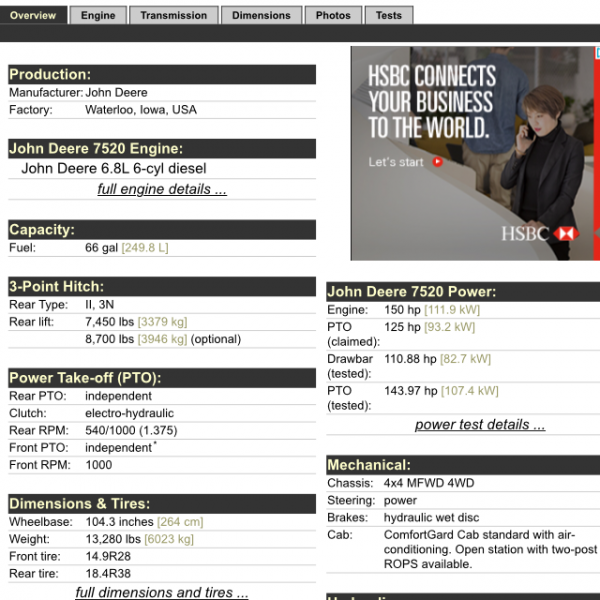Click the fuel value 66 gal

coord(101,248)
